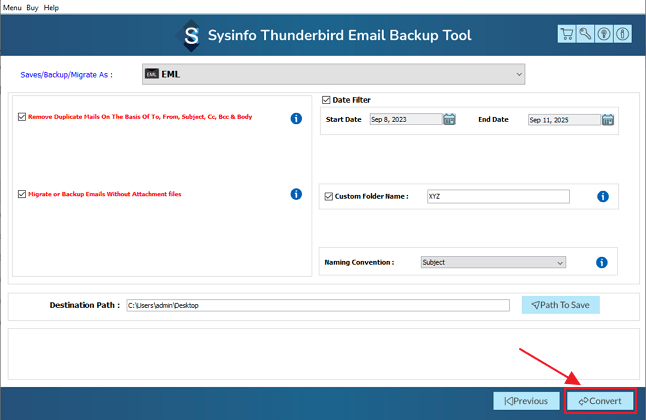The width and height of the screenshot is (646, 420).
Task: Open the help question mark icon
Action: 604,34
